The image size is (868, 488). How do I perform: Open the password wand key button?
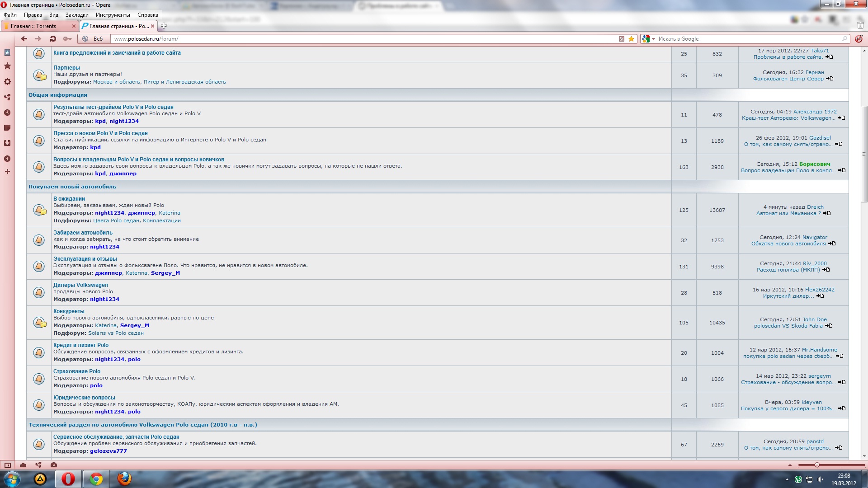click(x=67, y=39)
